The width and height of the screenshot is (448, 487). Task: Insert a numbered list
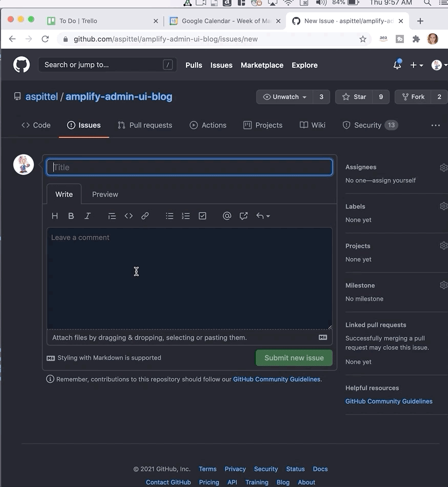(186, 216)
